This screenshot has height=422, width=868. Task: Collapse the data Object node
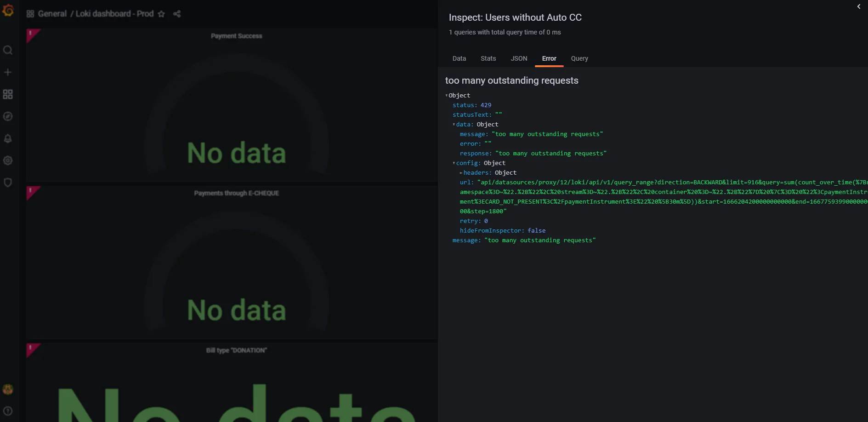(454, 125)
